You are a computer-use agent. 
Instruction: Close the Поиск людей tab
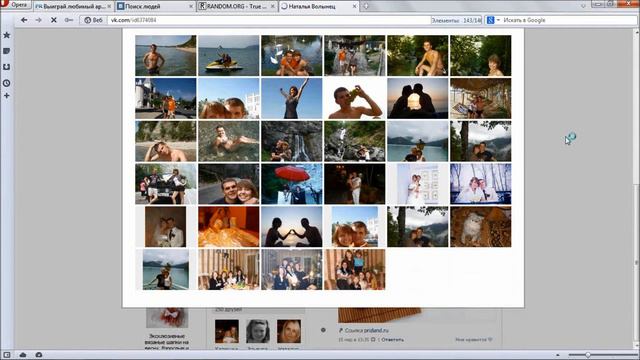click(191, 7)
